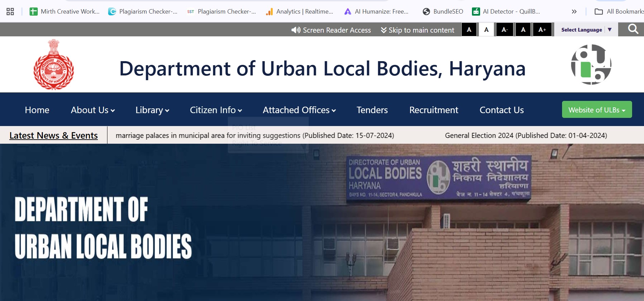Click the Screen Reader Access speaker link
The width and height of the screenshot is (644, 301).
pos(331,30)
